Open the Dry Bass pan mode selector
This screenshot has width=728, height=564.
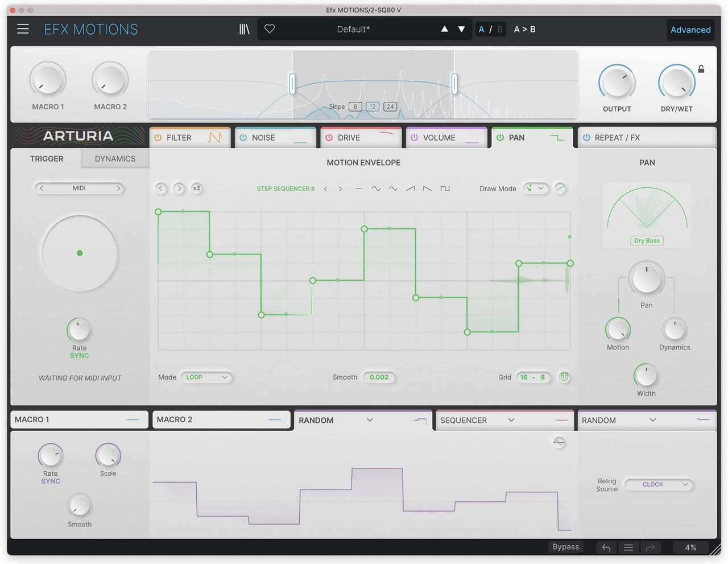(x=647, y=241)
